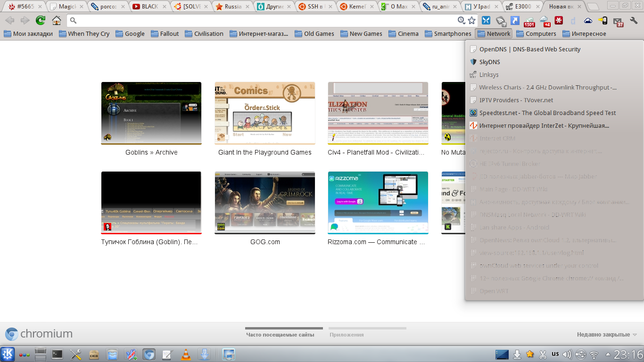Open the Computers bookmark folder
The width and height of the screenshot is (644, 362).
536,33
